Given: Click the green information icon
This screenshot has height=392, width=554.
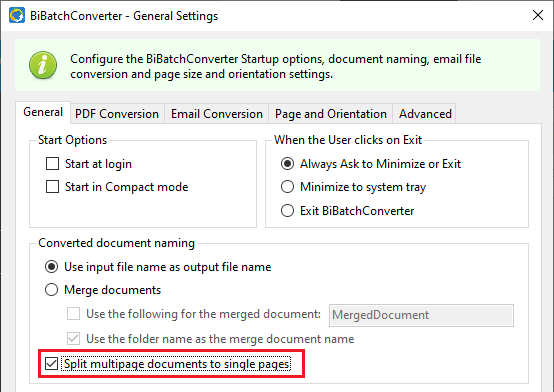Looking at the screenshot, I should [x=43, y=65].
